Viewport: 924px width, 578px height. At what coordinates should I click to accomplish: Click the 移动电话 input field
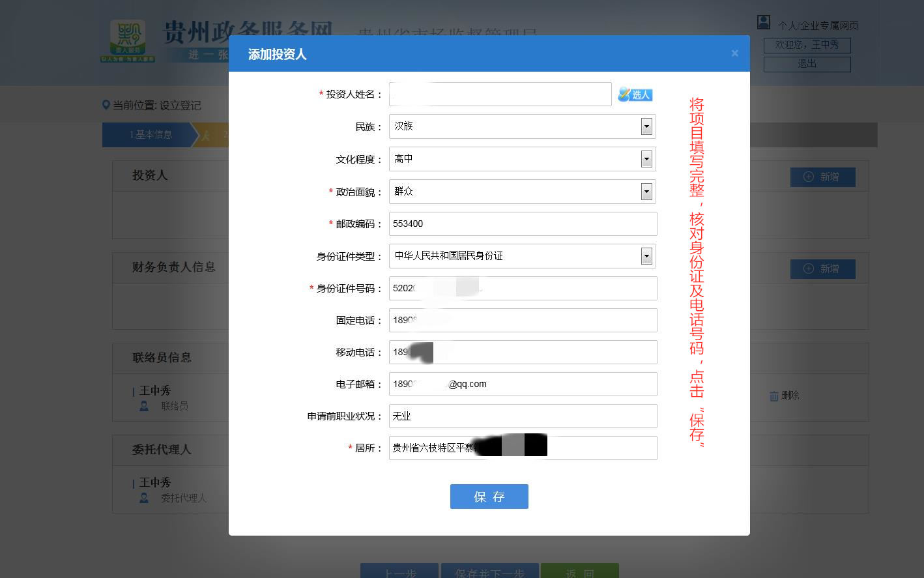(x=523, y=352)
